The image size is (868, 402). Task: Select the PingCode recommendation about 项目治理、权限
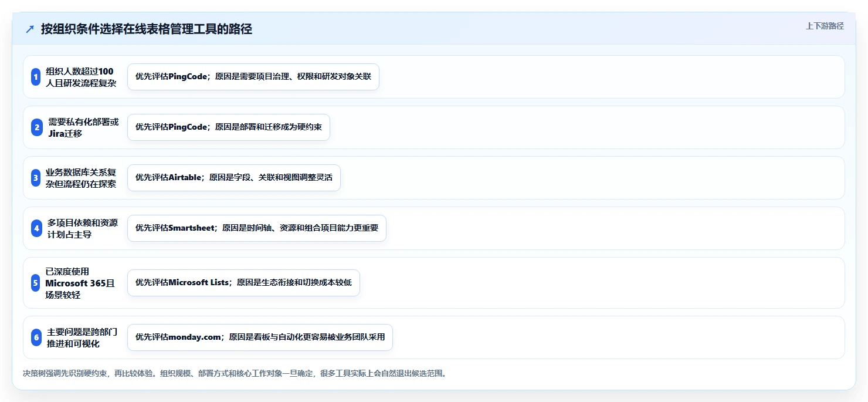pos(253,77)
